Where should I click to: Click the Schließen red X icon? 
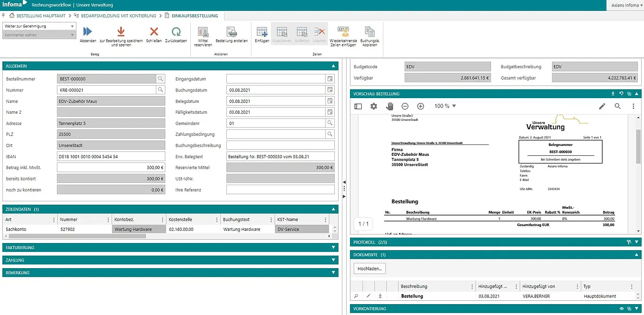[154, 32]
